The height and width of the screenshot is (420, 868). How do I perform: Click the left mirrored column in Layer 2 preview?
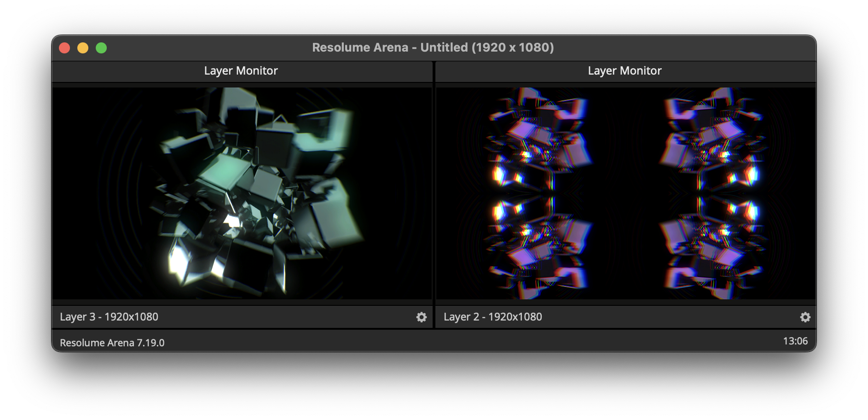(538, 193)
